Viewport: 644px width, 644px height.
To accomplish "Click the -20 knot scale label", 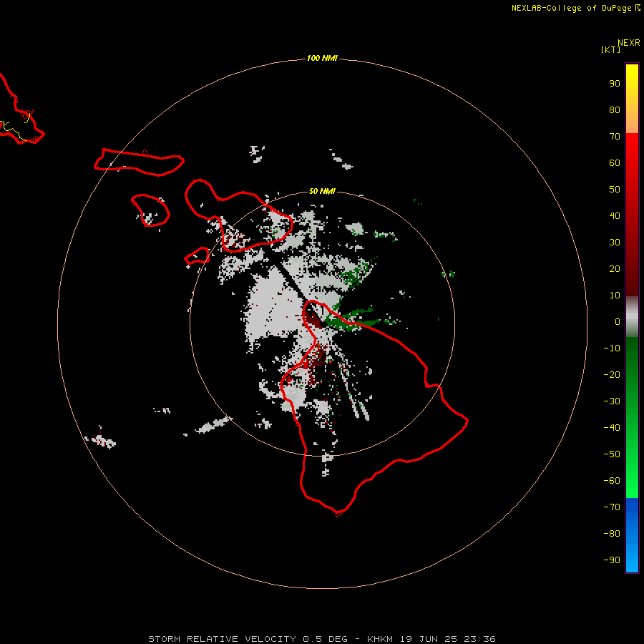I will (x=612, y=374).
